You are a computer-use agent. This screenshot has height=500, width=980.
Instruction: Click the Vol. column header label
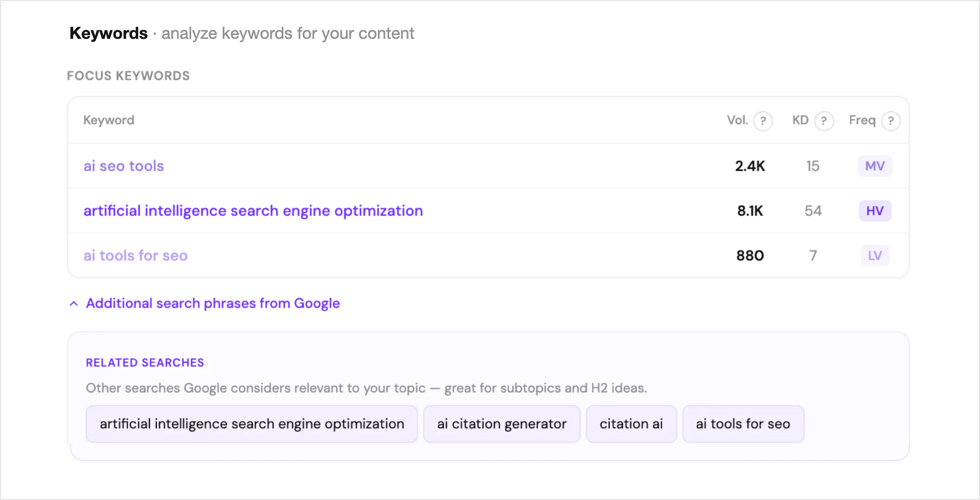click(x=737, y=120)
